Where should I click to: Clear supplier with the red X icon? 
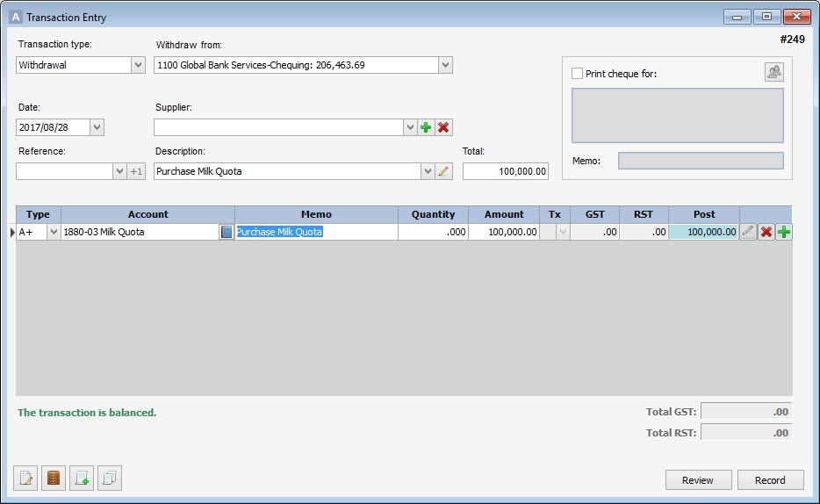[443, 127]
